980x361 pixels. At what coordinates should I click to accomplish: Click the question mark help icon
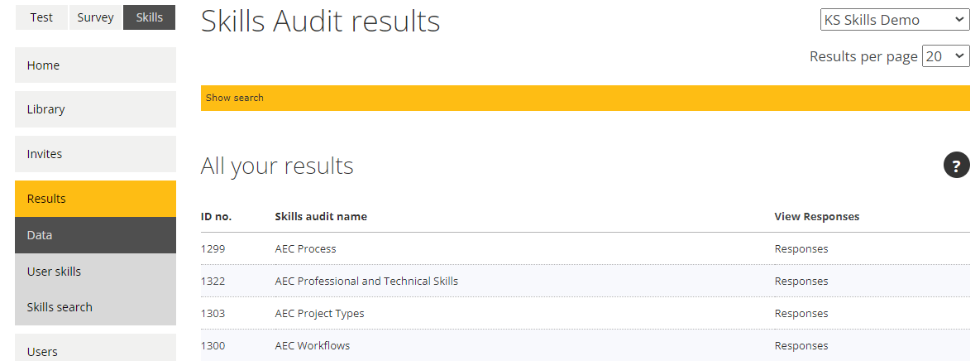(x=956, y=165)
